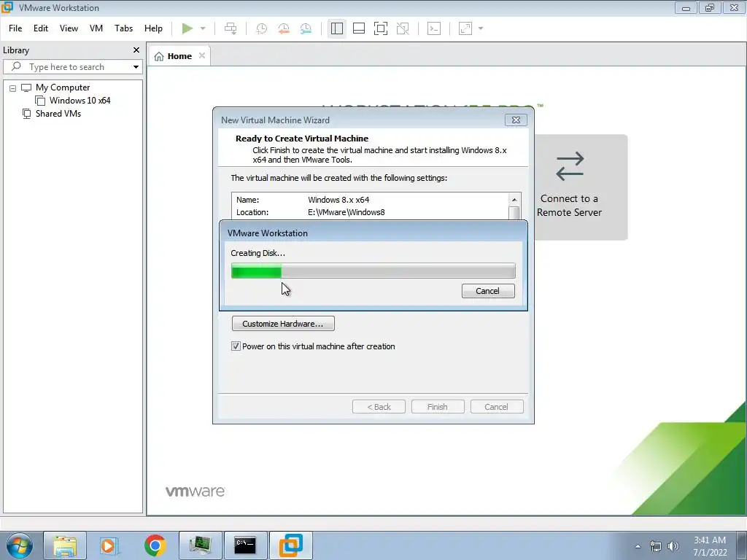
Task: Open the Edit menu
Action: pyautogui.click(x=41, y=28)
